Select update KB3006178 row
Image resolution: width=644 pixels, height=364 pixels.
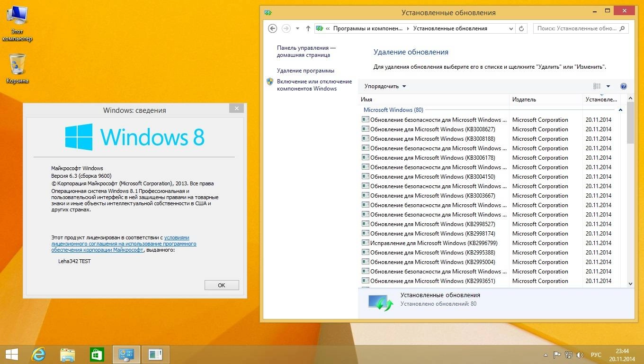point(491,158)
